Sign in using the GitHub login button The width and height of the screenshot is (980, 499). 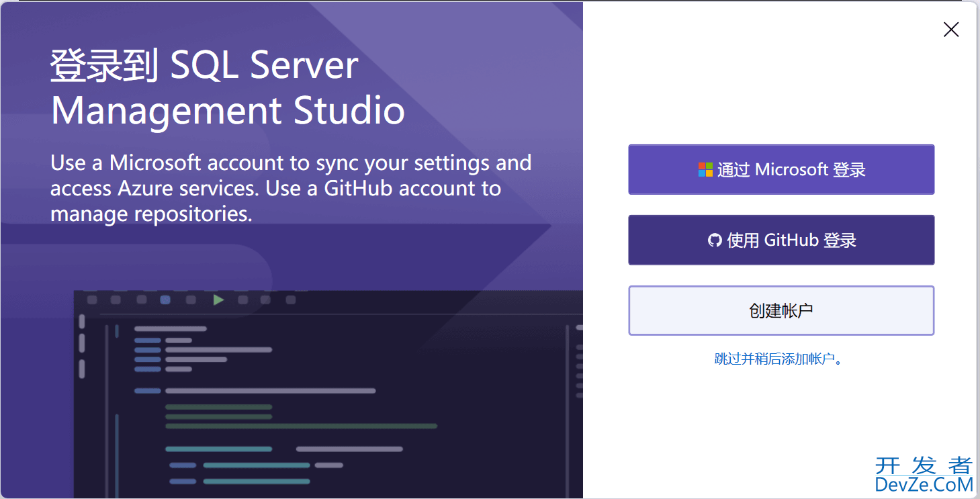(781, 240)
